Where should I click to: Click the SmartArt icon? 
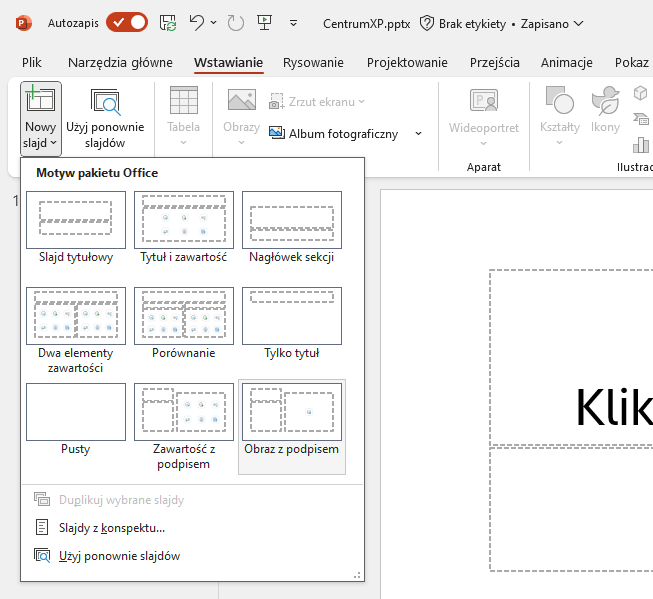click(641, 119)
